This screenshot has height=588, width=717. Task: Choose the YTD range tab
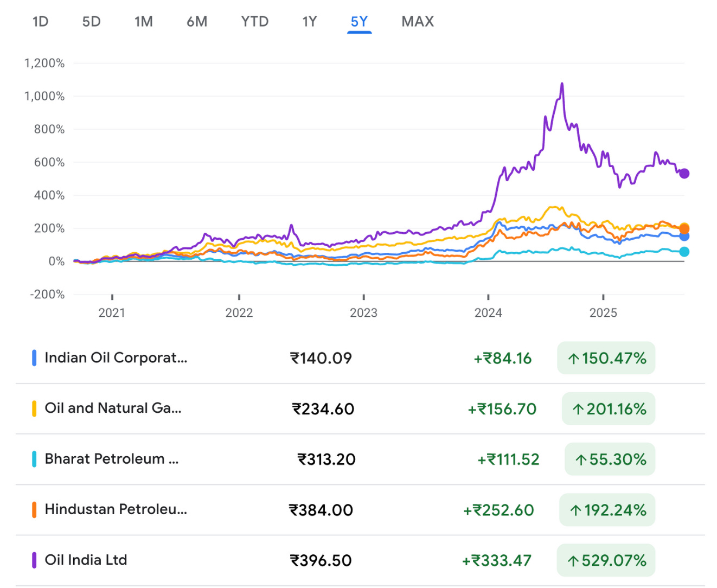tap(255, 22)
